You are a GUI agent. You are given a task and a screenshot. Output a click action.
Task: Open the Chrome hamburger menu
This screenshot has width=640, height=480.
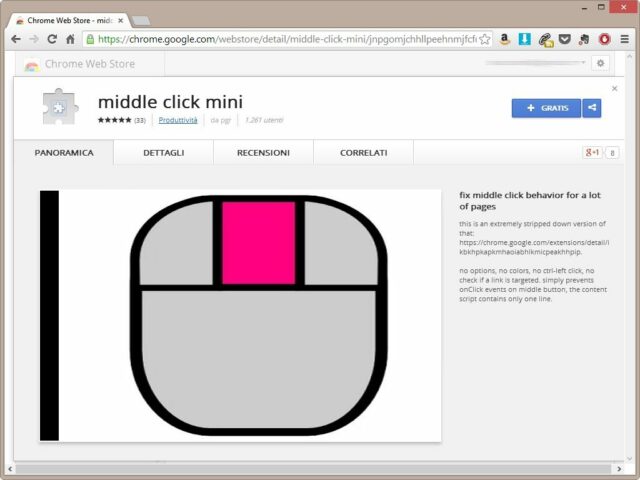tap(625, 39)
